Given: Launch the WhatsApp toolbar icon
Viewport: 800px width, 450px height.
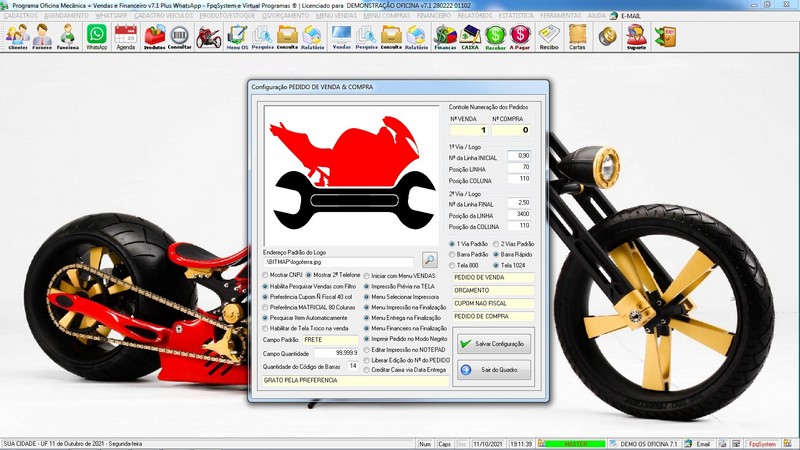Looking at the screenshot, I should click(96, 37).
